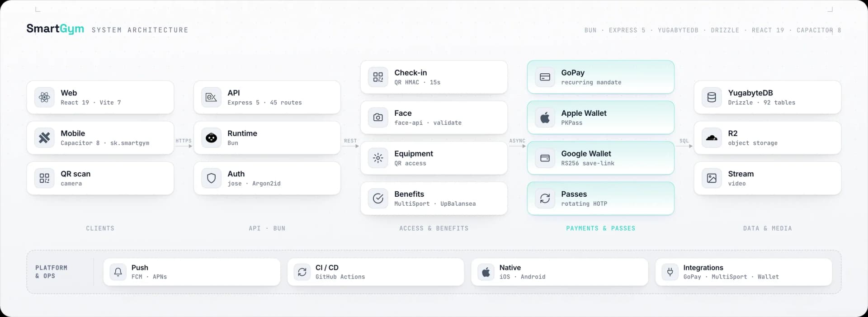Image resolution: width=868 pixels, height=317 pixels.
Task: Click the 'ACCESS & BENEFITS' column label
Action: pos(434,228)
